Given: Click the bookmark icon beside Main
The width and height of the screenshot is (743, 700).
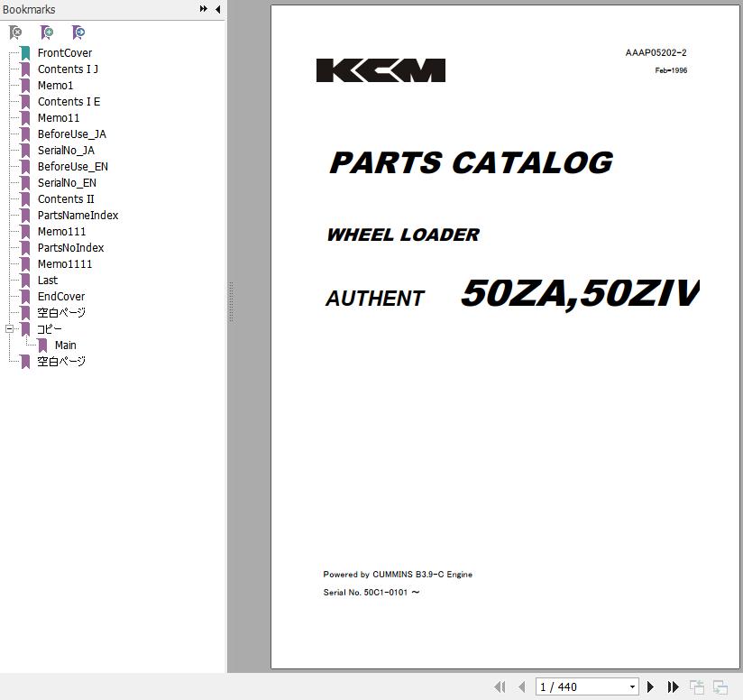Looking at the screenshot, I should pyautogui.click(x=42, y=345).
